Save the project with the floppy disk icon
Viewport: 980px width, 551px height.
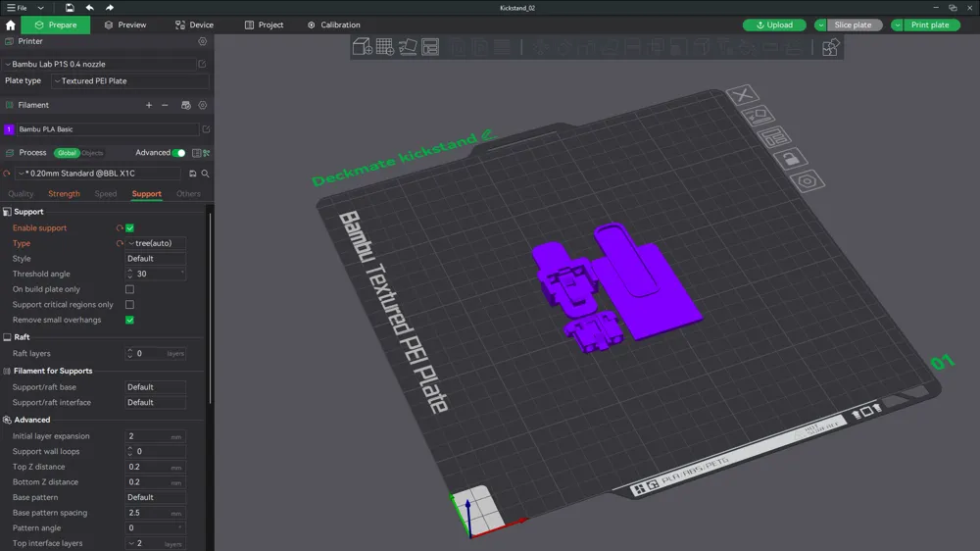(70, 8)
